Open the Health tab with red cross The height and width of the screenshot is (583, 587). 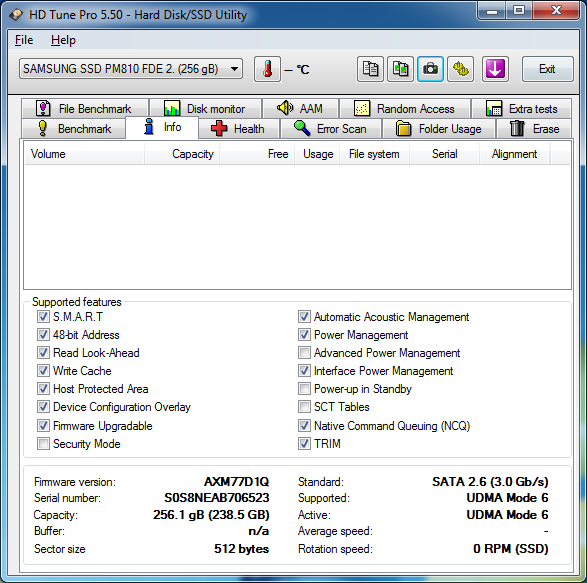pyautogui.click(x=239, y=129)
